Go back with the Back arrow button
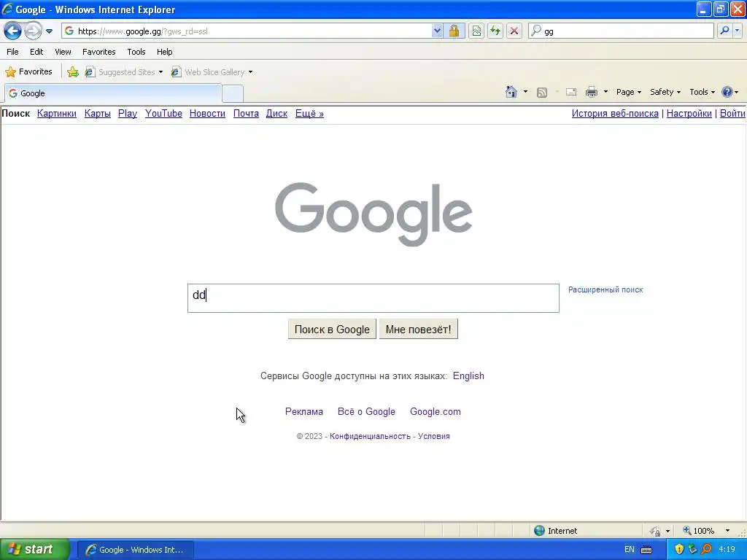747x560 pixels. pos(13,31)
